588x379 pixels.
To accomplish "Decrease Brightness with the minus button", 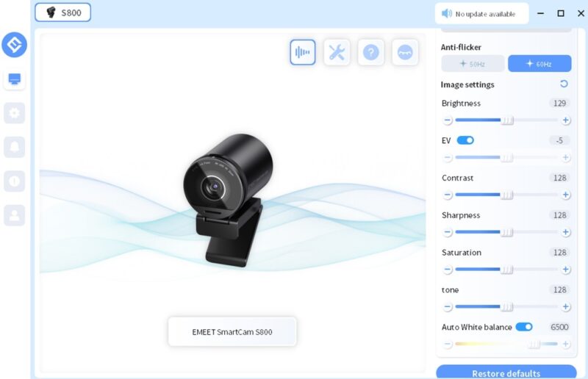I will coord(448,120).
